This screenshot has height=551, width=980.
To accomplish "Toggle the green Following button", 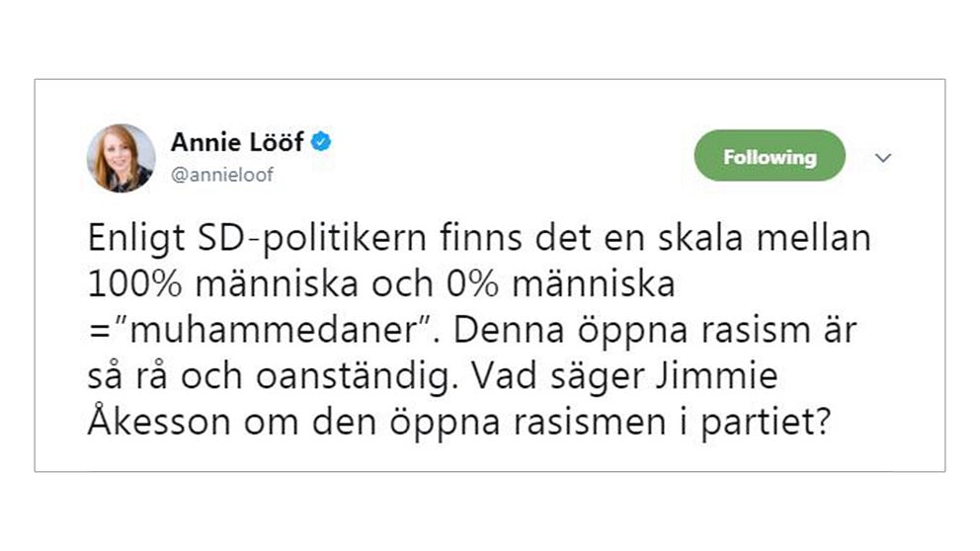I will coord(770,156).
